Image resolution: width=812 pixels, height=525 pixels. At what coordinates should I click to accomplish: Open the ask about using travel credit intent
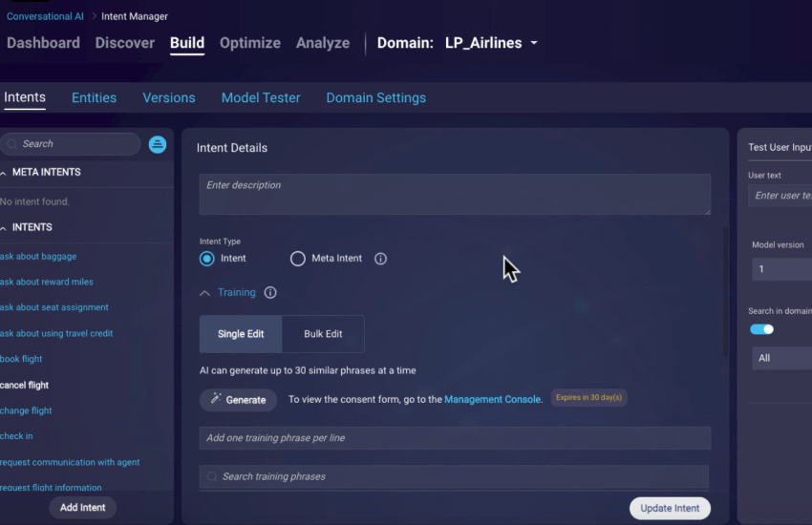click(56, 334)
